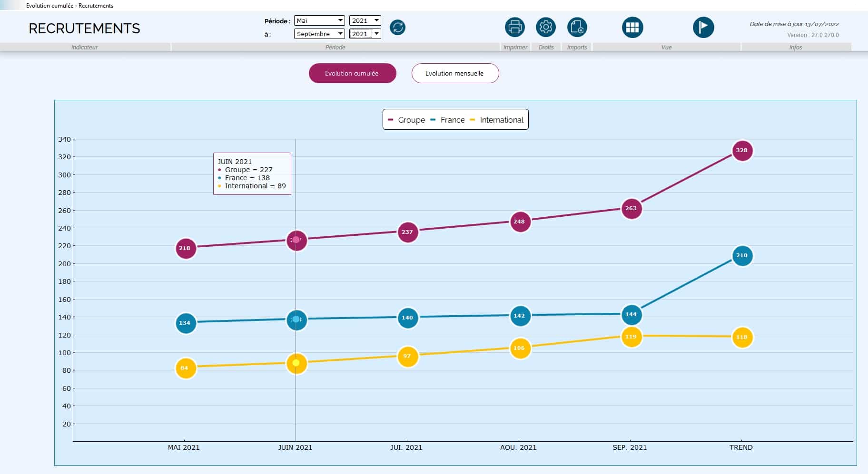Click the International Août 2021 point 106
The image size is (868, 474).
(519, 348)
